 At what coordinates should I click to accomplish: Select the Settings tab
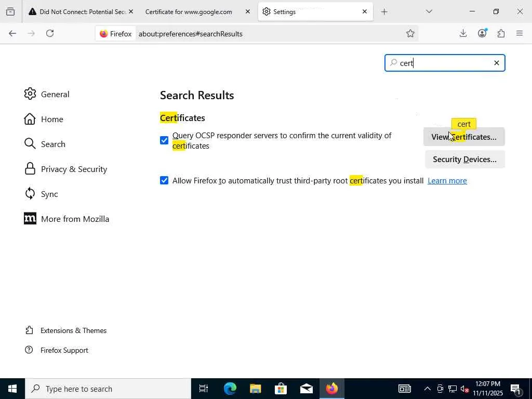click(315, 12)
